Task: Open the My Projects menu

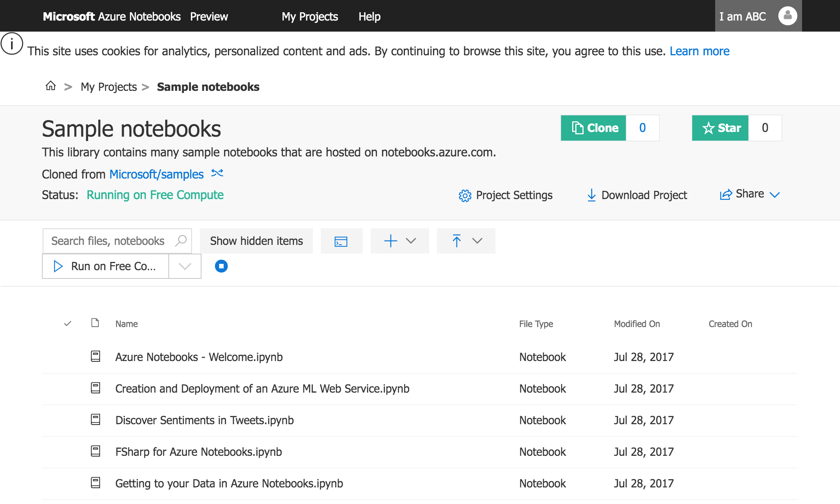Action: click(310, 17)
